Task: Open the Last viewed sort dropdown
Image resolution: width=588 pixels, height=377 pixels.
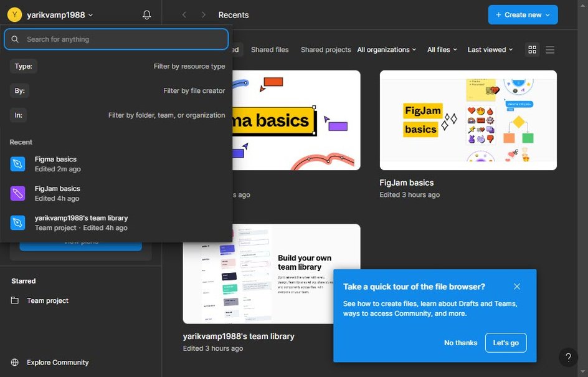Action: [490, 49]
